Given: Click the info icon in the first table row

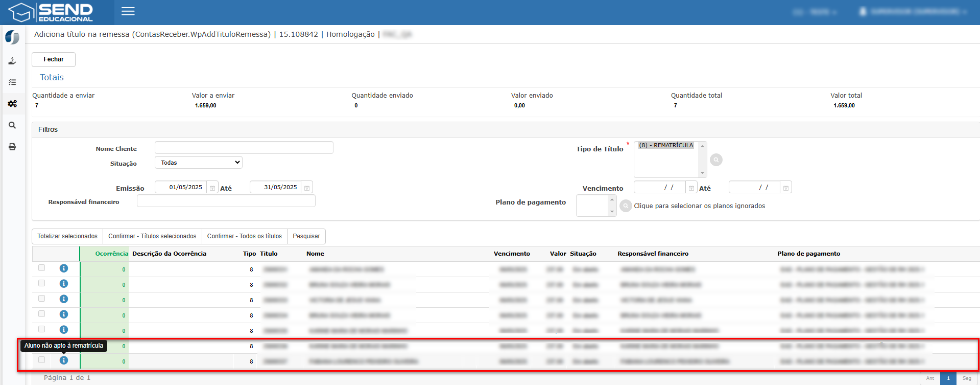Looking at the screenshot, I should coord(64,268).
